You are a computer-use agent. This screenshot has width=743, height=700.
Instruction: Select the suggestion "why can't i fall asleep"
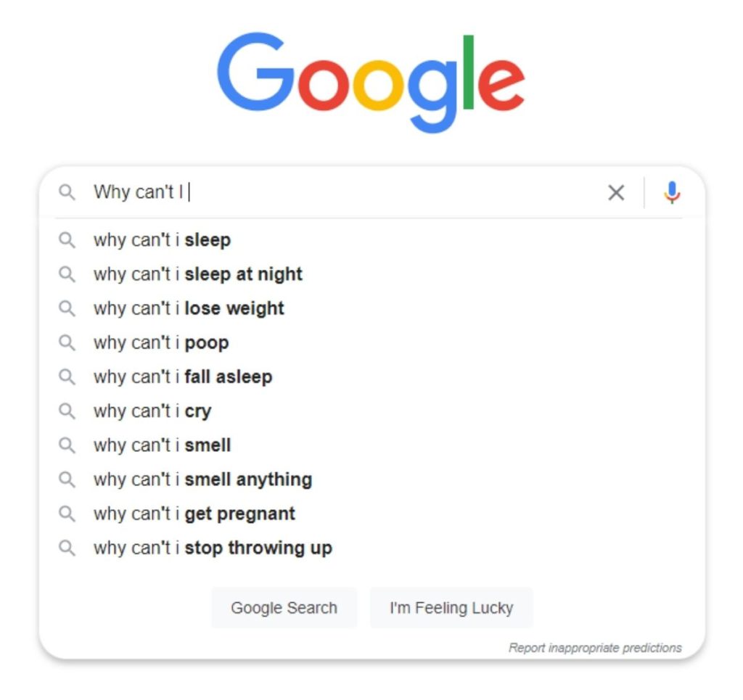pyautogui.click(x=182, y=376)
